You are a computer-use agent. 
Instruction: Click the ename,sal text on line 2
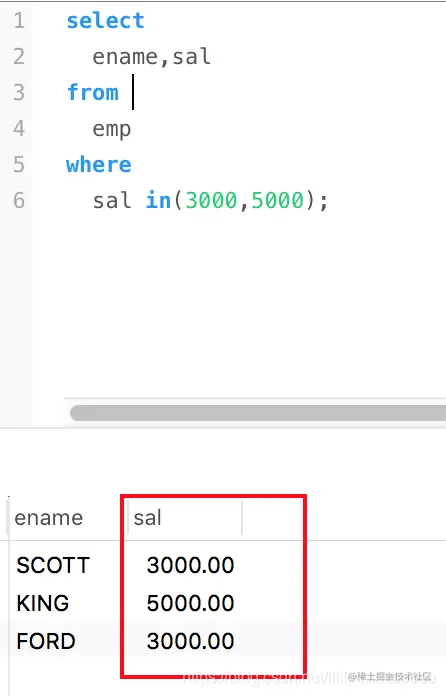pyautogui.click(x=151, y=57)
